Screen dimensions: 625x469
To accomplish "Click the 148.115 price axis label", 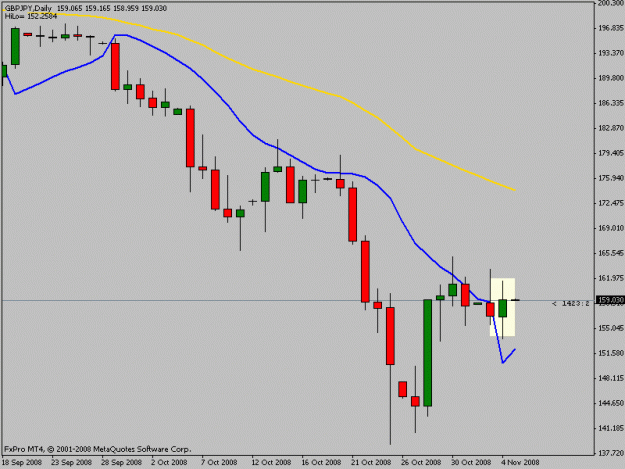I will (611, 378).
